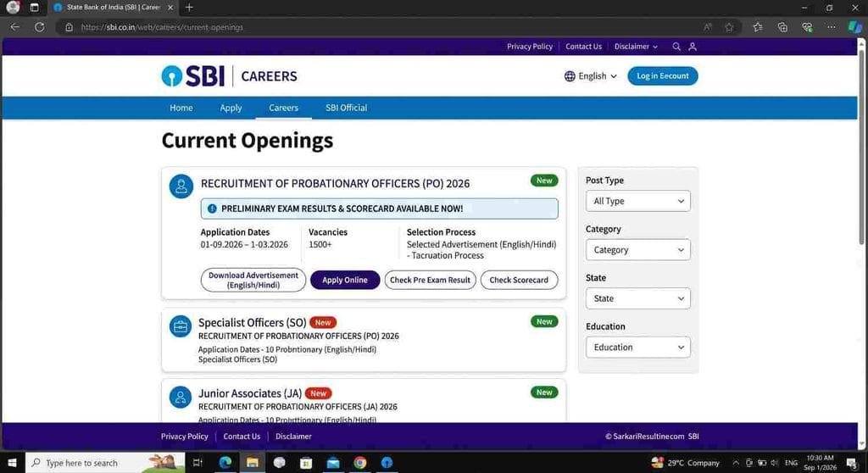The width and height of the screenshot is (868, 473).
Task: Open Copilot sidebar icon
Action: (x=854, y=26)
